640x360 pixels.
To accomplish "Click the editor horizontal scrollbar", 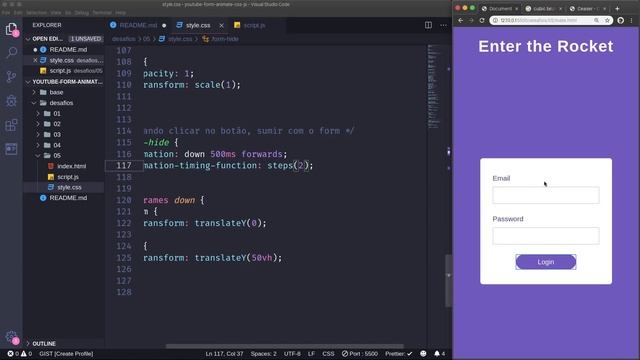I will pos(284,346).
